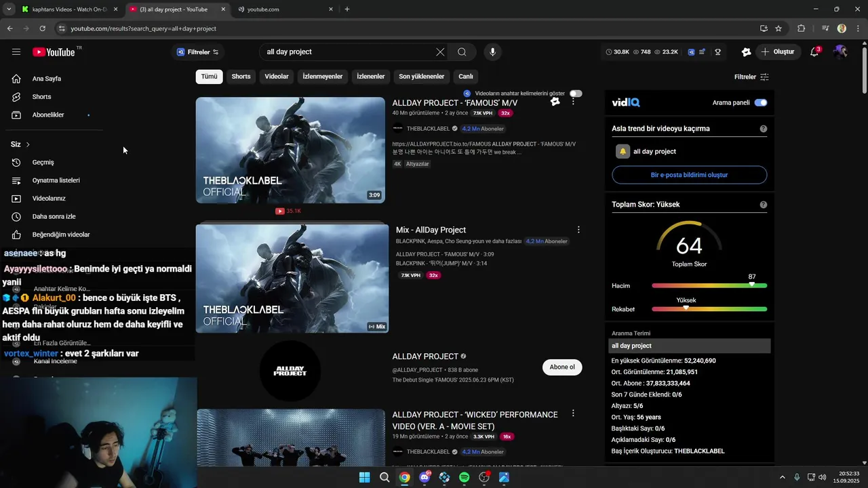Open the YouTube hamburger guide menu
This screenshot has height=488, width=868.
(16, 52)
